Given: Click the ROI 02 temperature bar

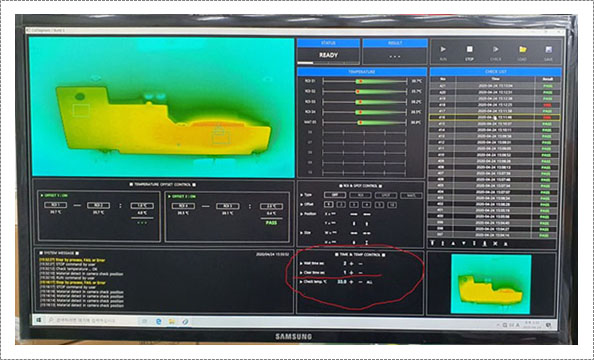Looking at the screenshot, I should [365, 92].
